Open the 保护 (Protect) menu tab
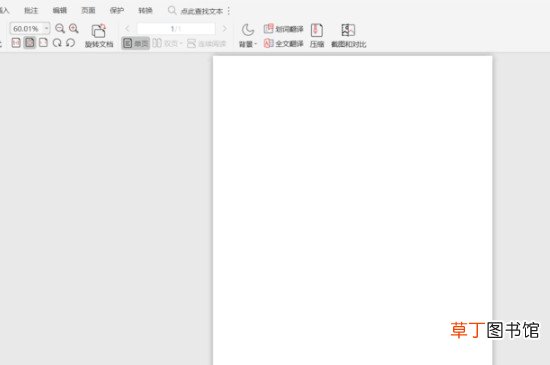The image size is (550, 365). [x=117, y=11]
